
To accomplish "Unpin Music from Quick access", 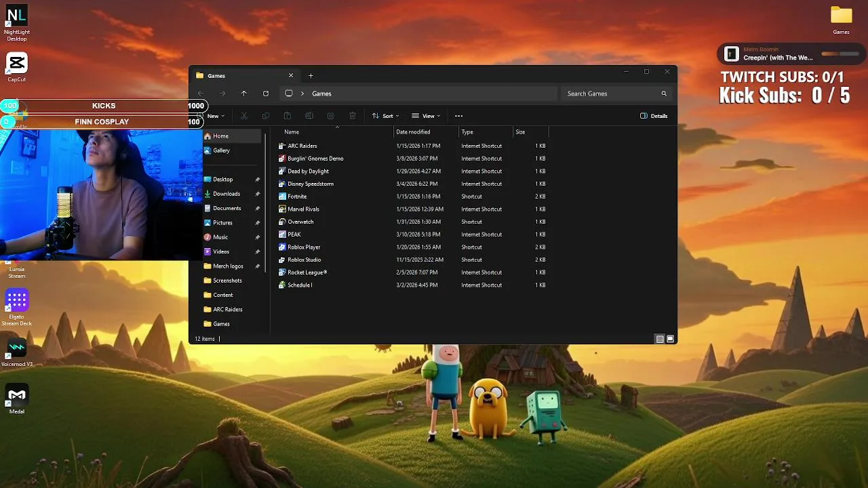I will [258, 237].
